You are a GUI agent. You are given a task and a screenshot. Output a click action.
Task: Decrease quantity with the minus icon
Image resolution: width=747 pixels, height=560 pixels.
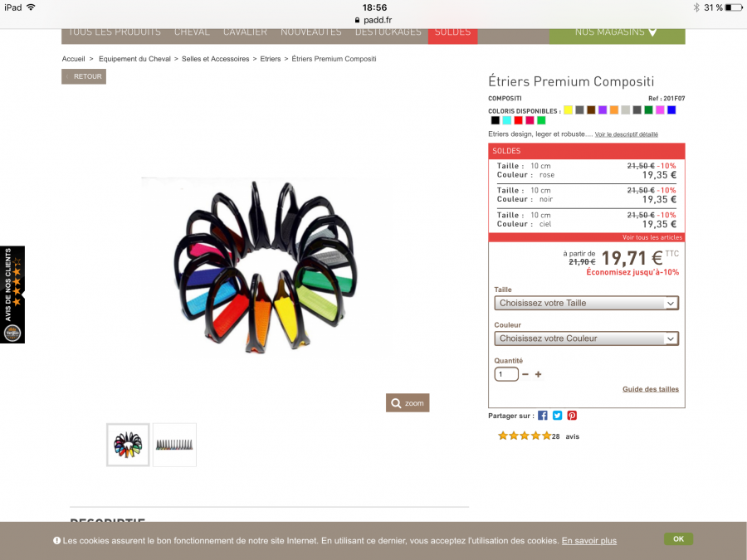click(525, 374)
